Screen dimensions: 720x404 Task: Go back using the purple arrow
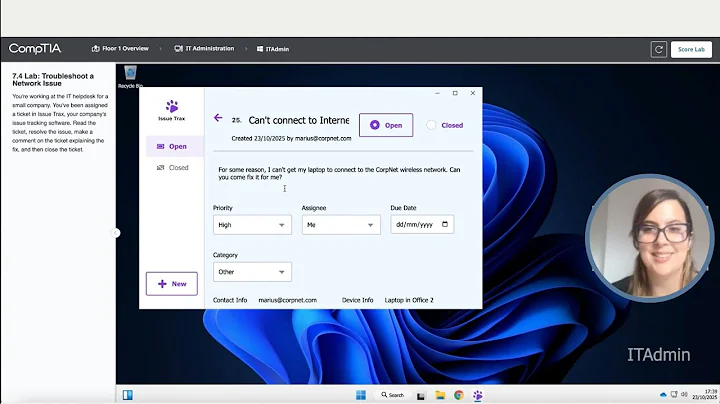click(x=218, y=118)
